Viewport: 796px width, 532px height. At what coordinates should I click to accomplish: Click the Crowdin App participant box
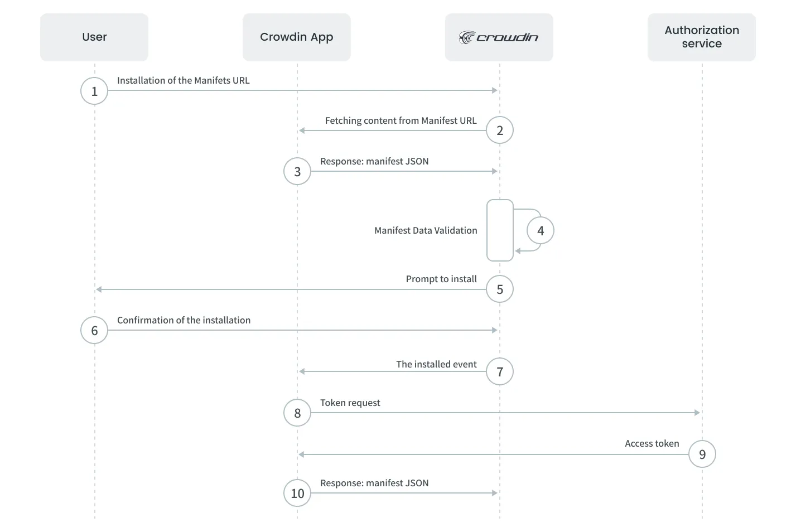tap(297, 37)
